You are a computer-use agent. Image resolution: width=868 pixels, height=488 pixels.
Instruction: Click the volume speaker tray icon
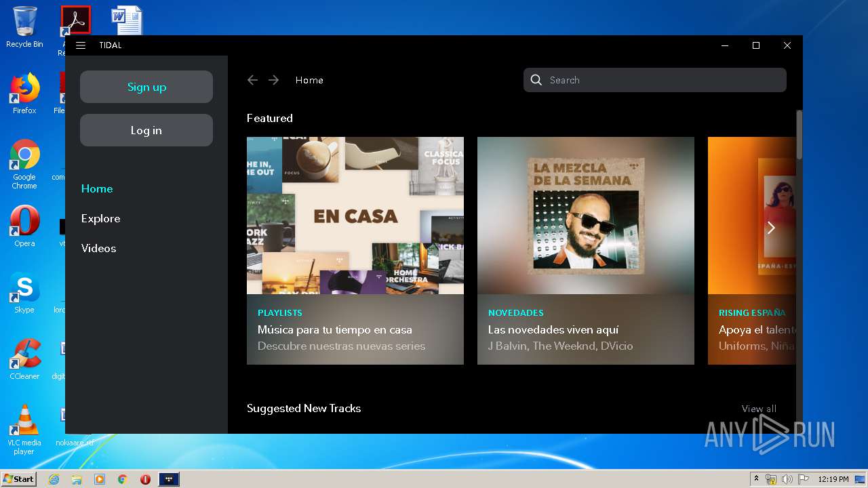click(787, 479)
